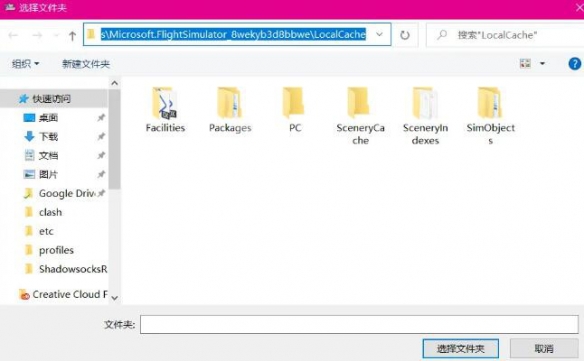Open the 下载 quick access entry
The height and width of the screenshot is (361, 584).
(x=48, y=137)
